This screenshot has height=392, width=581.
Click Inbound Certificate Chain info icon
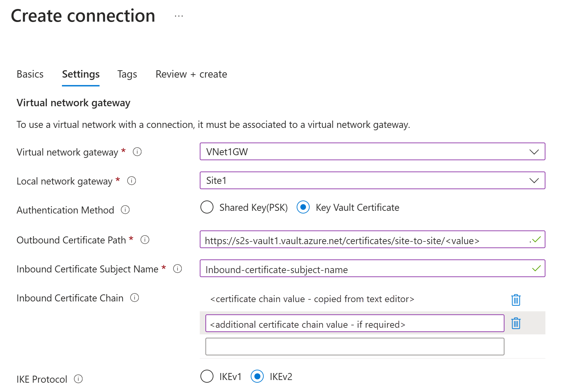135,298
